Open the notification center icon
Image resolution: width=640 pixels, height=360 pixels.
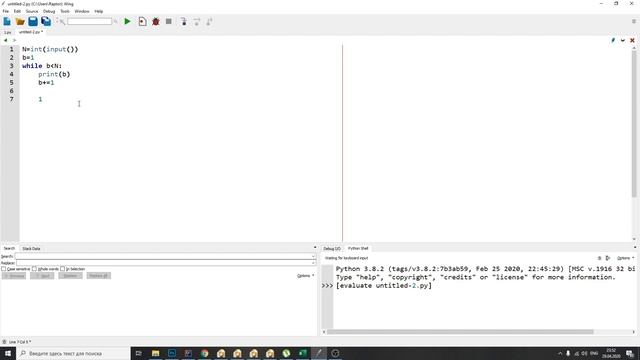coord(630,353)
